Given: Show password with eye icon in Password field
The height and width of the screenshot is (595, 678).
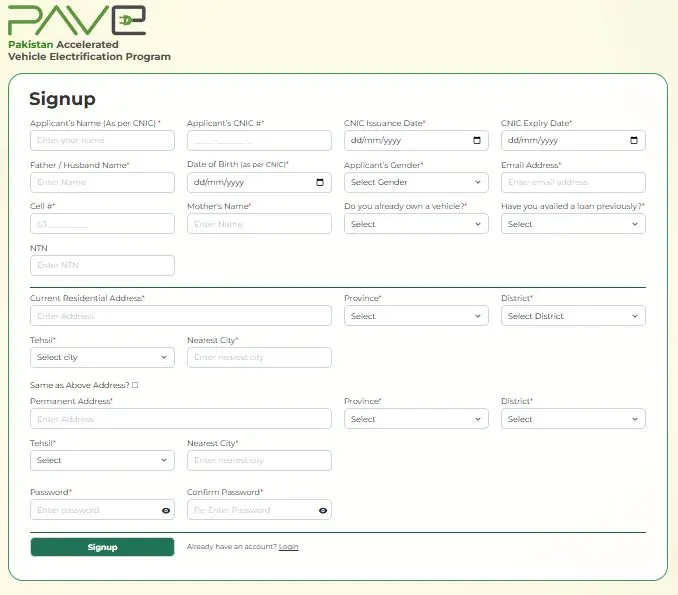Looking at the screenshot, I should coord(166,511).
